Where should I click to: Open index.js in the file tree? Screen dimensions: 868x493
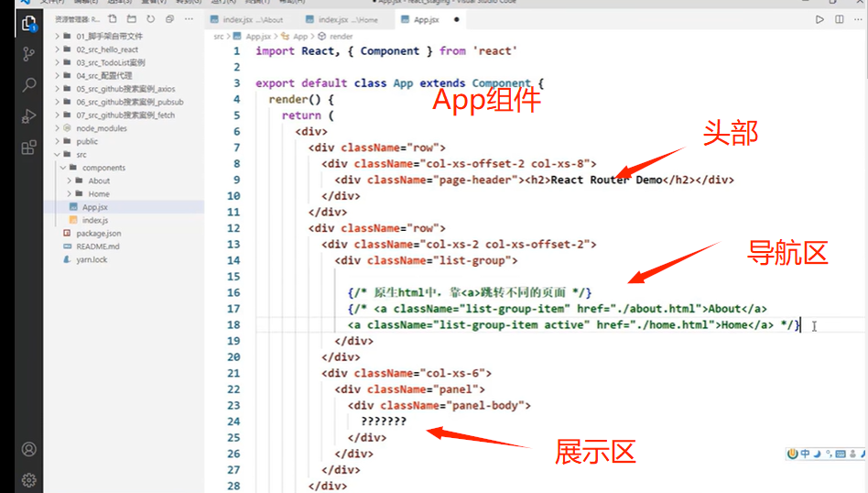point(94,221)
